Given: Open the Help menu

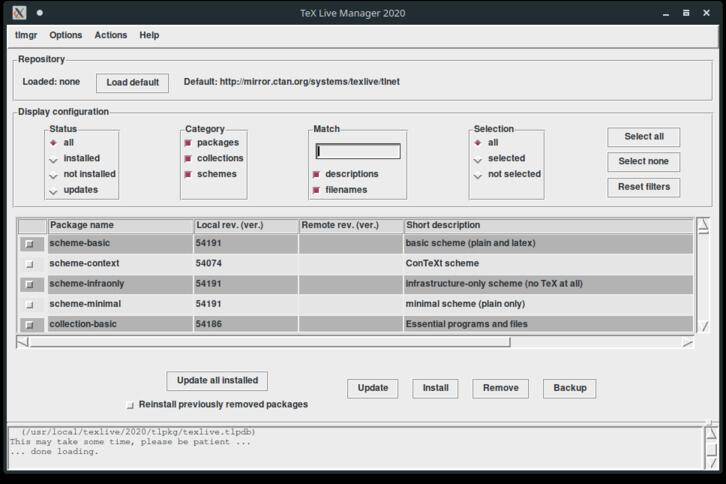Looking at the screenshot, I should (149, 35).
